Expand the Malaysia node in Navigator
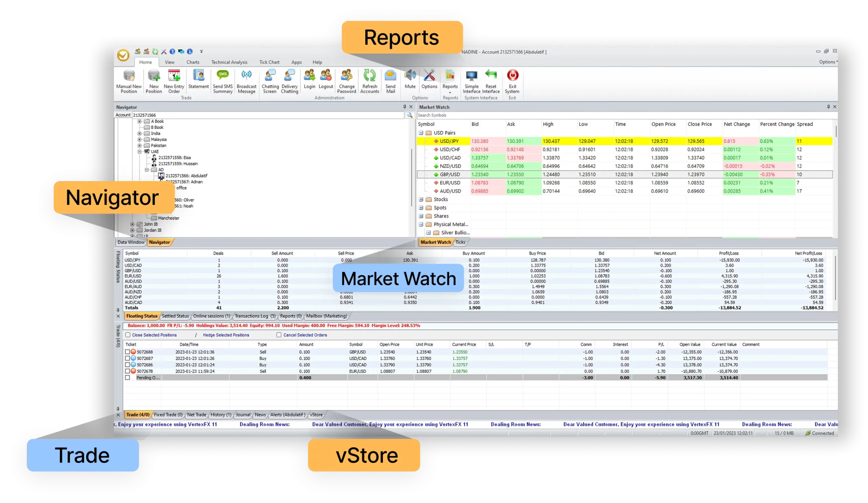The image size is (868, 503). (x=139, y=139)
